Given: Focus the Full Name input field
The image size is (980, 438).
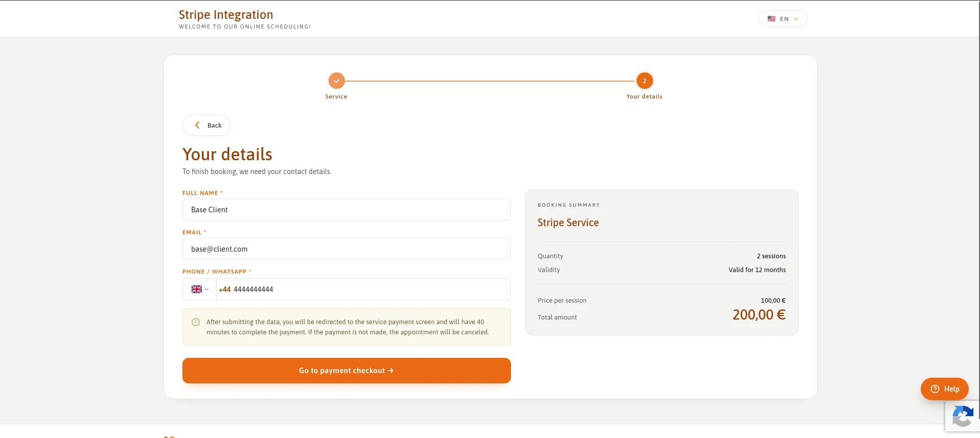Looking at the screenshot, I should coord(346,210).
